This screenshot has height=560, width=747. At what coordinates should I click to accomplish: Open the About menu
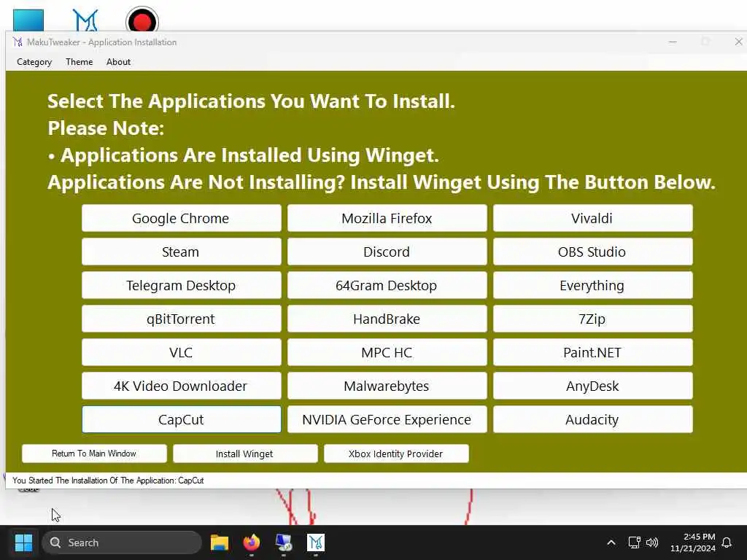[x=118, y=62]
